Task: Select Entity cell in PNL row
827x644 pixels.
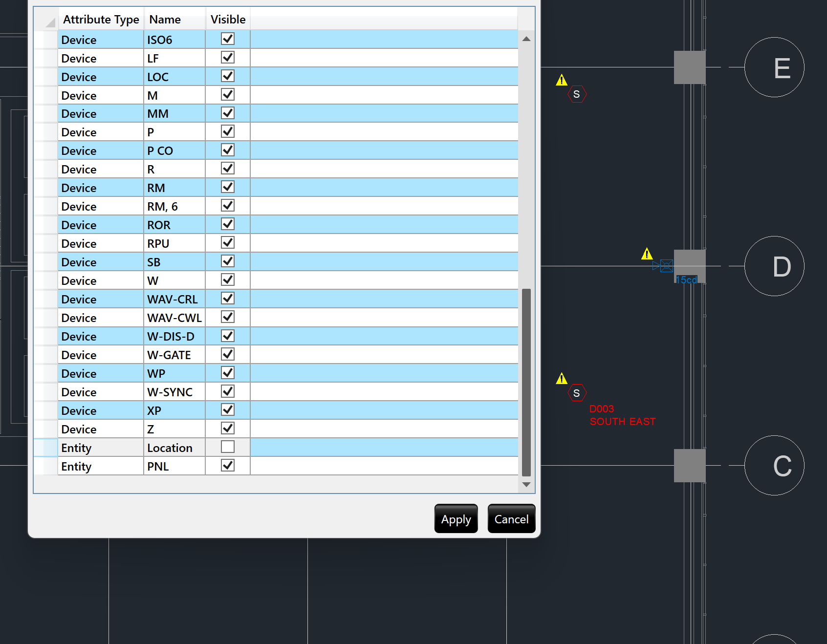Action: (101, 466)
